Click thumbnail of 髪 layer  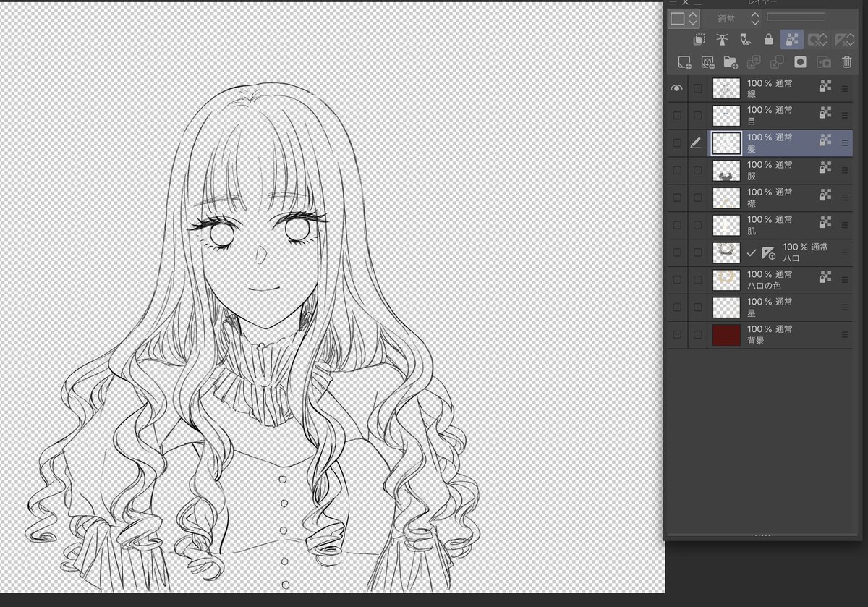tap(726, 143)
